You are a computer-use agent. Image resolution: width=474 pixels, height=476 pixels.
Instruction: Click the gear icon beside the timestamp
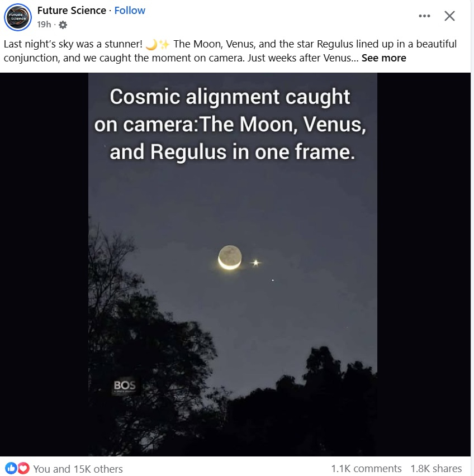coord(63,25)
